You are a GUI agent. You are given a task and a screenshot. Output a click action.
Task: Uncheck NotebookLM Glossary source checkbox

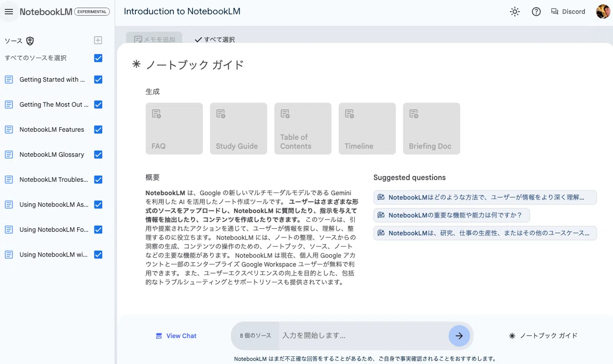point(98,155)
